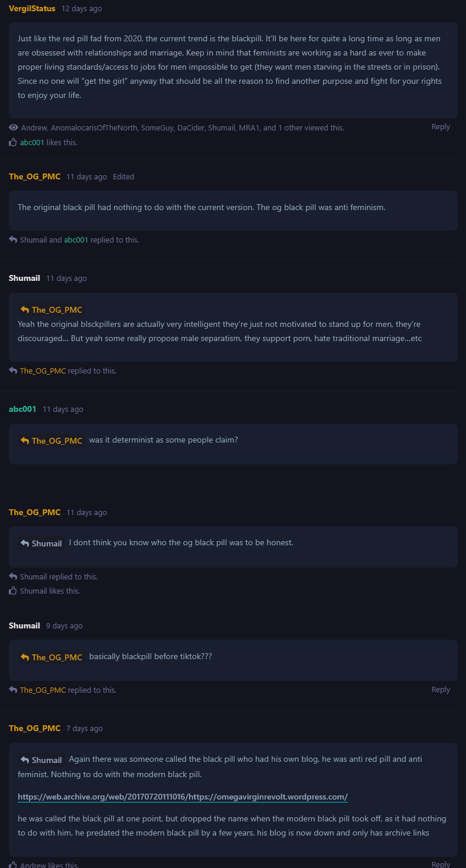Open VergilStatus's user profile
Screen dimensions: 466x868
tap(32, 9)
